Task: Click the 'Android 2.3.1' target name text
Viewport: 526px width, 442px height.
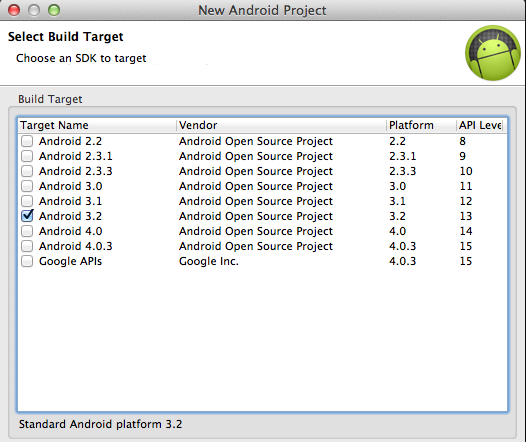Action: coord(75,156)
